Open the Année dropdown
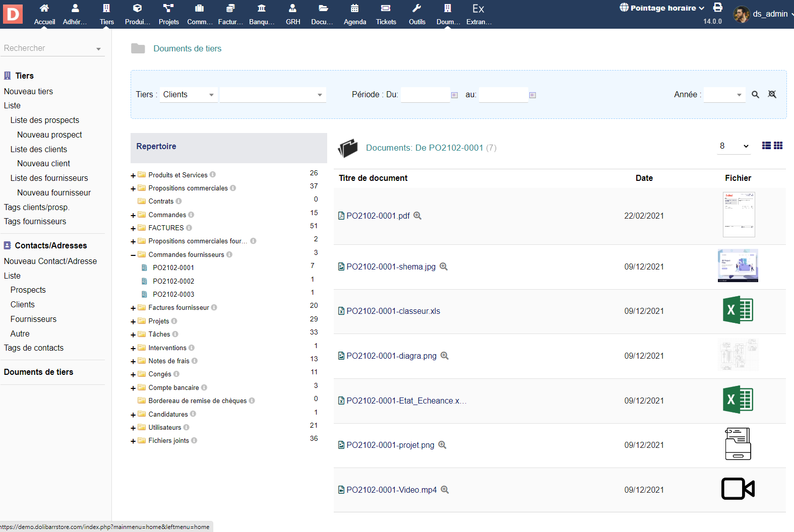 724,95
